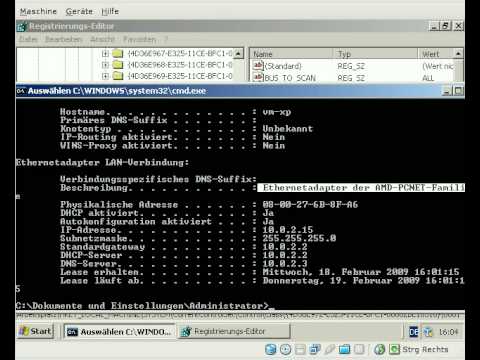Click VirtualBox CD/DVD drive status icon

point(285,349)
